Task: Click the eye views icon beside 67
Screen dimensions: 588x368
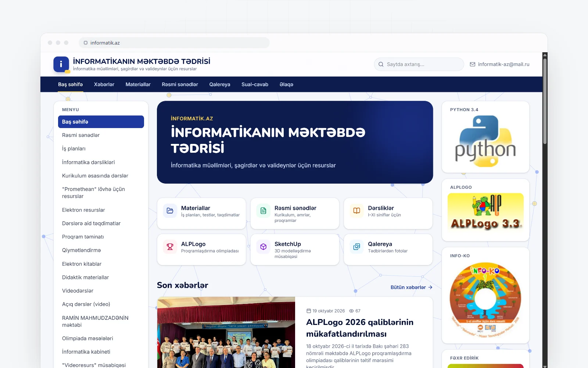Action: pyautogui.click(x=351, y=311)
